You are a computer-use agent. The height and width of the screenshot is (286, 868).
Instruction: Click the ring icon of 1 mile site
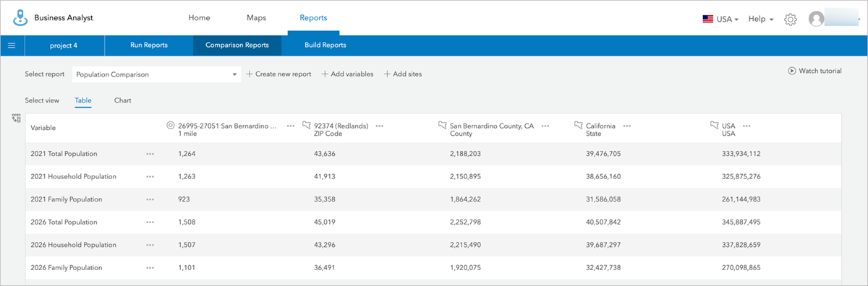point(171,125)
